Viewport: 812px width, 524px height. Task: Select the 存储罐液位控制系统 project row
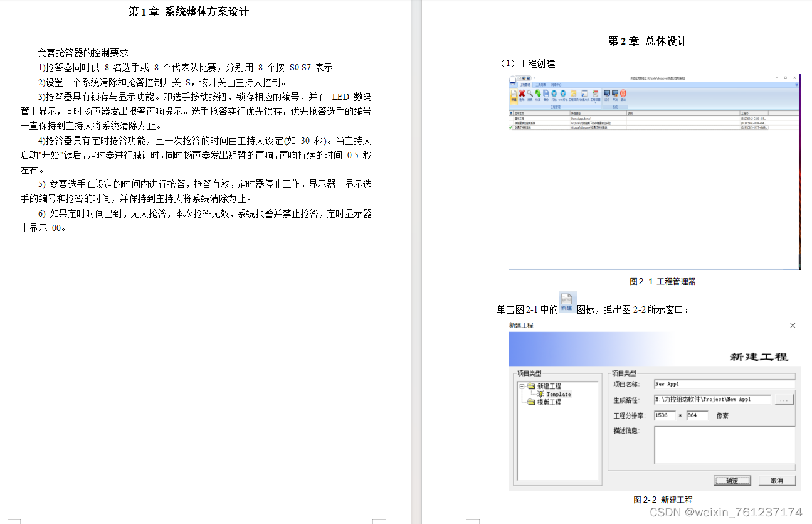pos(654,123)
